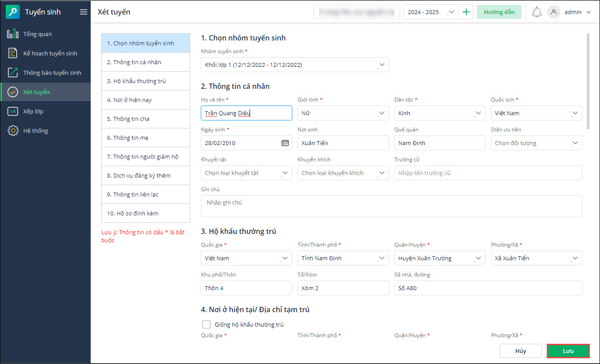This screenshot has width=600, height=364.
Task: Click the Nơi sinh field with Xuân Tiến
Action: 343,143
